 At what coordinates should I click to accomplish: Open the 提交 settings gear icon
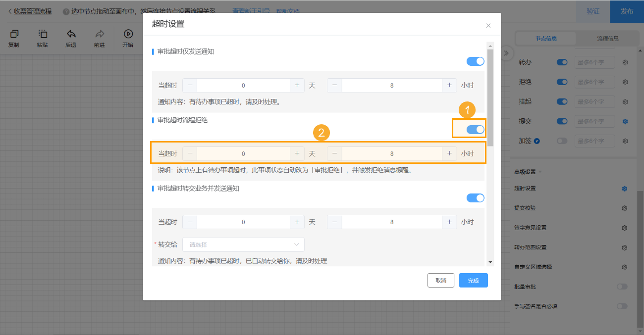(625, 121)
